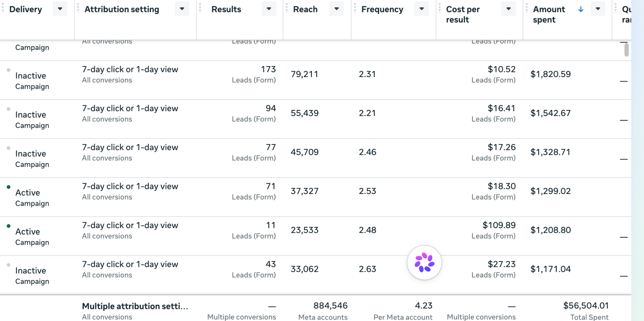Click the $56,504.01 Total Spent summary

tap(586, 306)
